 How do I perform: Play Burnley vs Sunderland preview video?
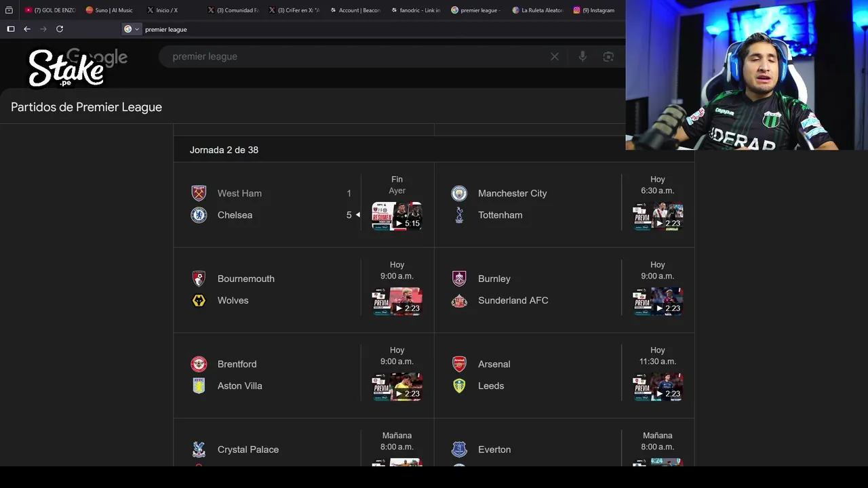(658, 302)
